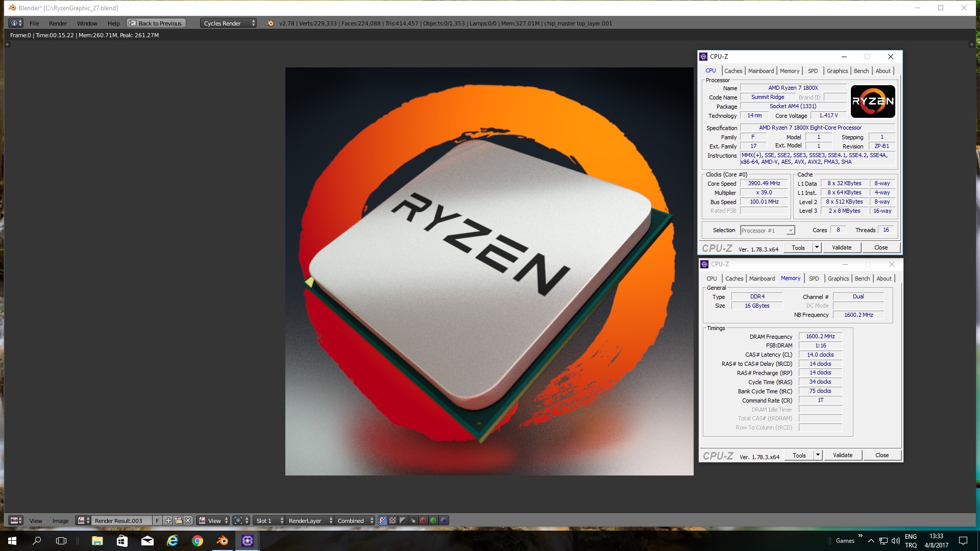Image resolution: width=980 pixels, height=551 pixels.
Task: Open File Explorer from the taskbar
Action: [x=97, y=541]
